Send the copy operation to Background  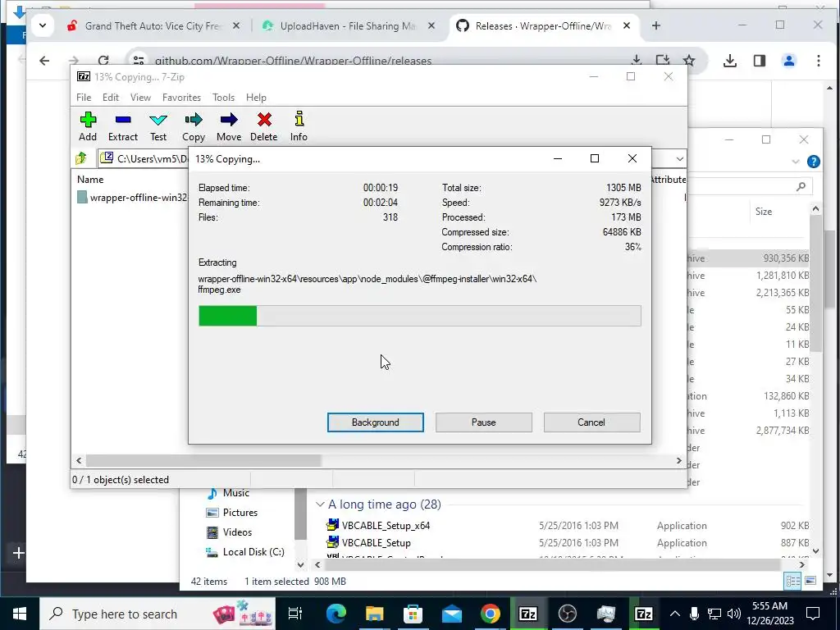click(x=376, y=422)
